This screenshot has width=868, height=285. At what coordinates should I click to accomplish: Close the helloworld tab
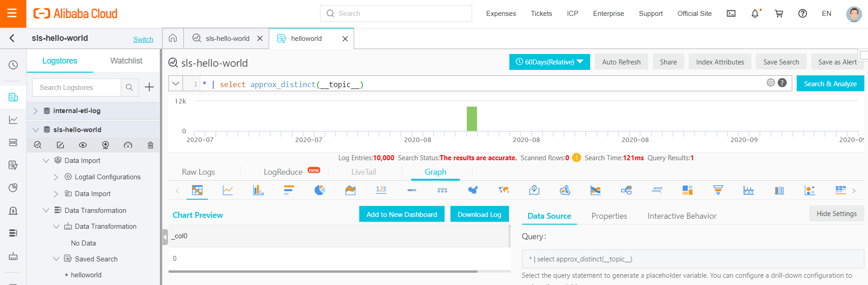click(345, 39)
